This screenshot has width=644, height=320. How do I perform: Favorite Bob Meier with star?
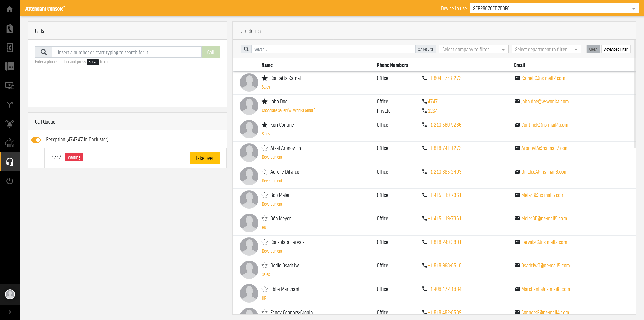pos(265,195)
